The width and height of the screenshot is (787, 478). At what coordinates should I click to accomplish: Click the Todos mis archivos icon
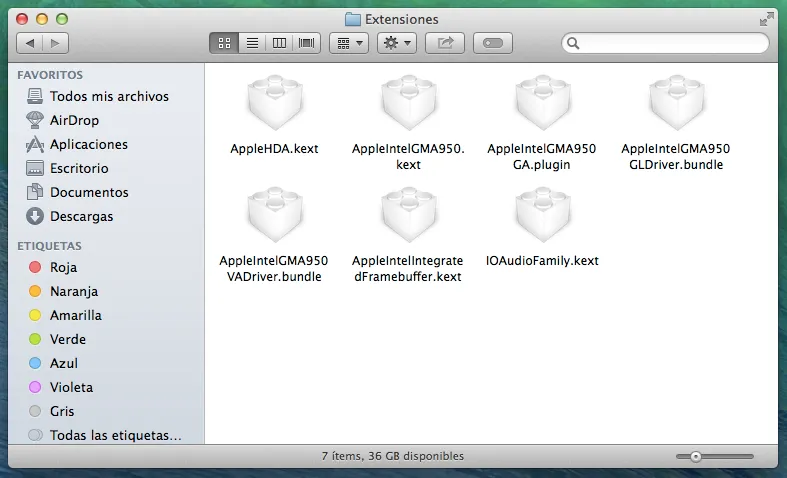pyautogui.click(x=35, y=96)
